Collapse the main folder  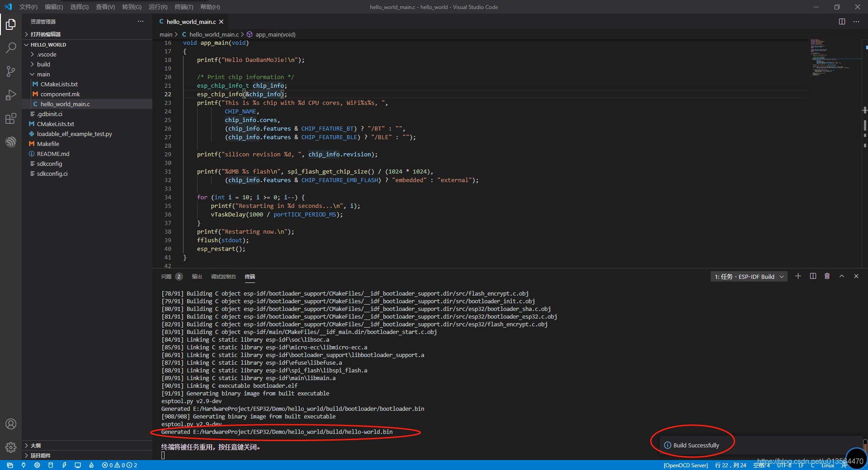point(43,74)
